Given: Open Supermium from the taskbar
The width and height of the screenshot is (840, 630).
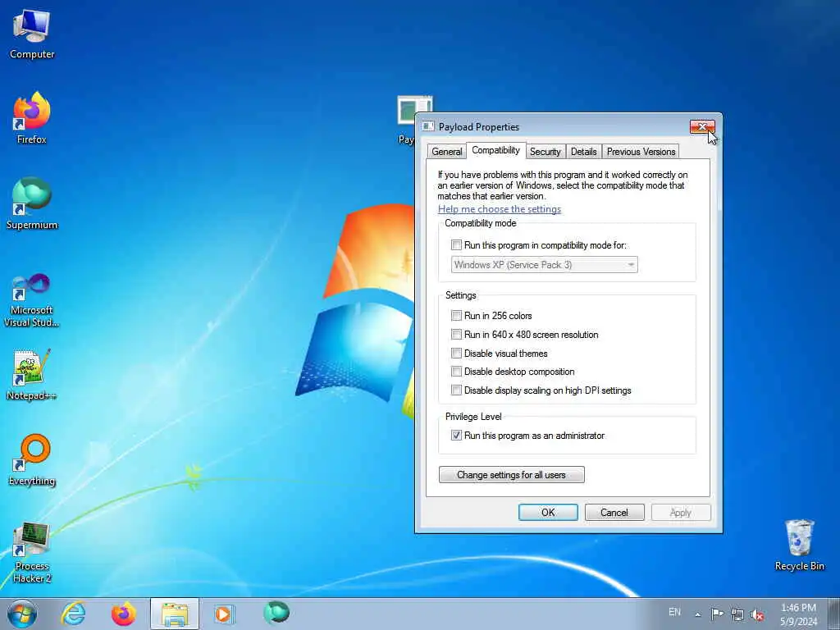Looking at the screenshot, I should coord(276,613).
